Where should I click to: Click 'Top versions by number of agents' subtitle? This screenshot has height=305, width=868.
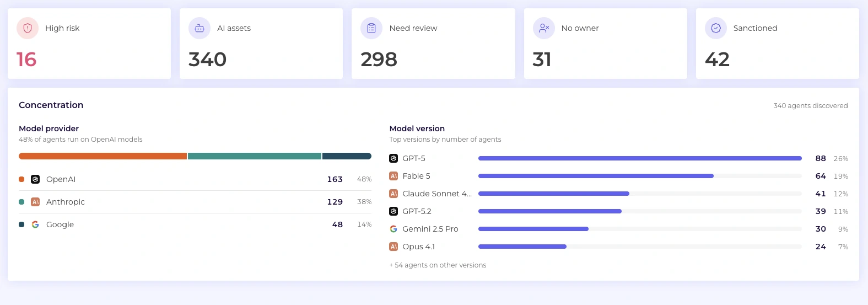445,140
